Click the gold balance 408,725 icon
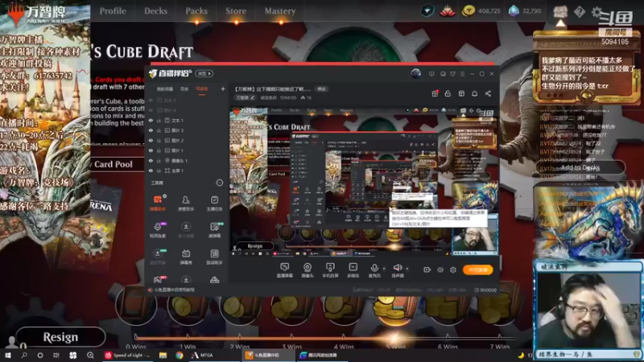The height and width of the screenshot is (362, 644). pos(468,11)
